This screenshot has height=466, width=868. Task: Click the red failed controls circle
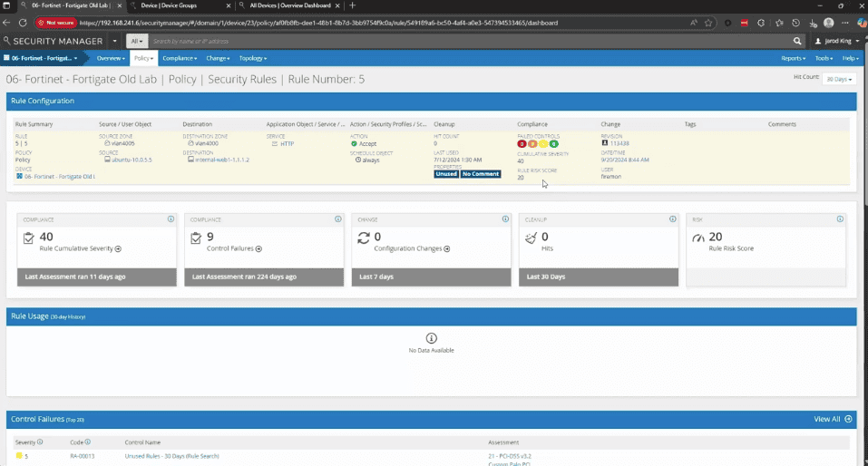click(x=522, y=144)
